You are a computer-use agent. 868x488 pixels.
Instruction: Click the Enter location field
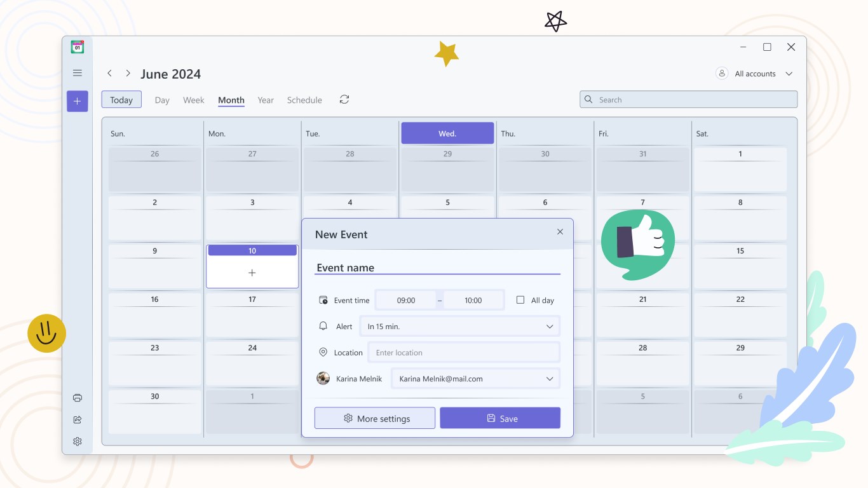click(x=464, y=353)
